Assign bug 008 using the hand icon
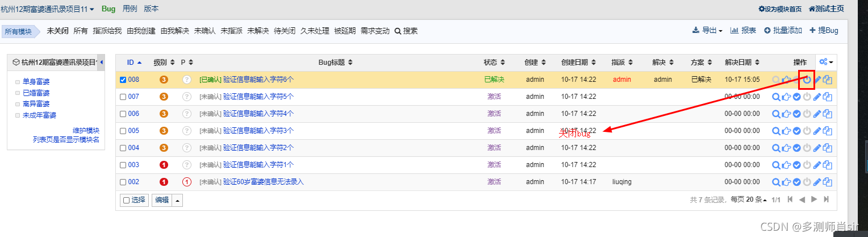This screenshot has width=868, height=237. coord(786,80)
